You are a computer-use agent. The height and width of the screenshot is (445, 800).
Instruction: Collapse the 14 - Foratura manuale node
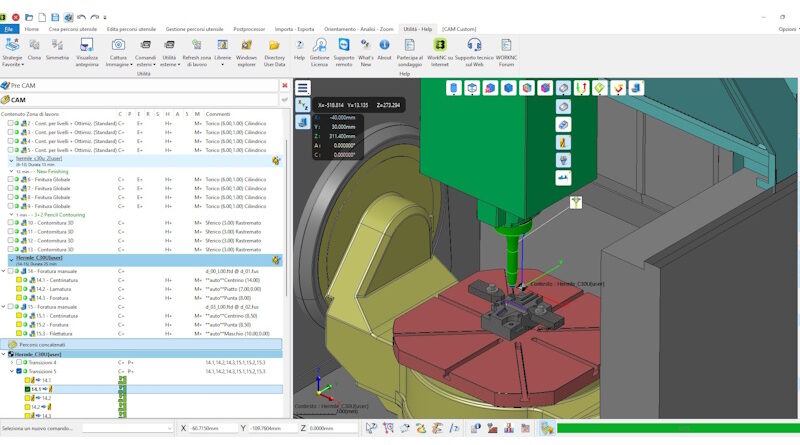tap(4, 271)
